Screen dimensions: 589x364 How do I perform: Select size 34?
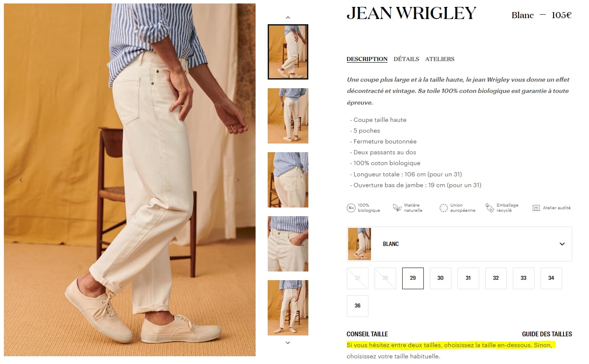click(x=551, y=278)
